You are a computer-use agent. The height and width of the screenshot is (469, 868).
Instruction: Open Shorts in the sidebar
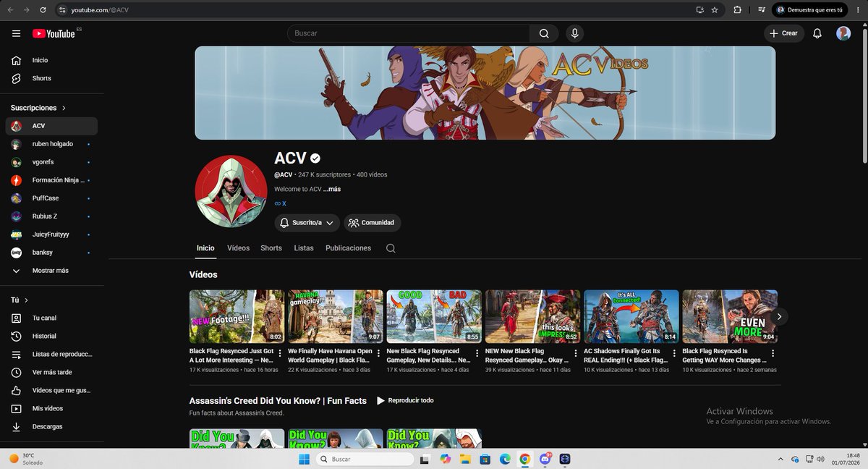(51, 78)
